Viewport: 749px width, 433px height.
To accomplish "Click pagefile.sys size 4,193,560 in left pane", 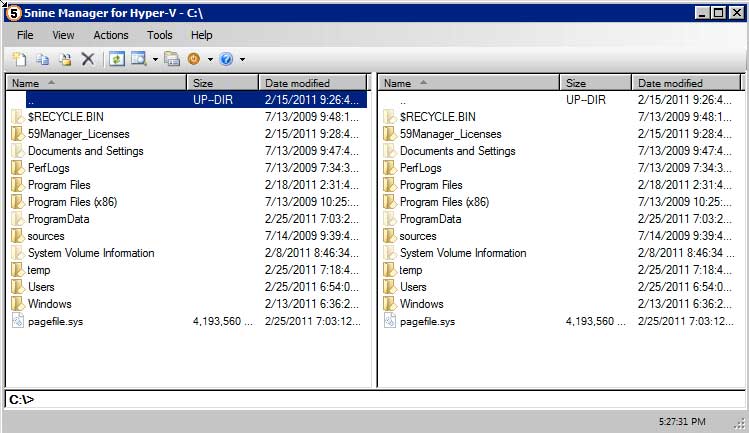I will click(223, 321).
